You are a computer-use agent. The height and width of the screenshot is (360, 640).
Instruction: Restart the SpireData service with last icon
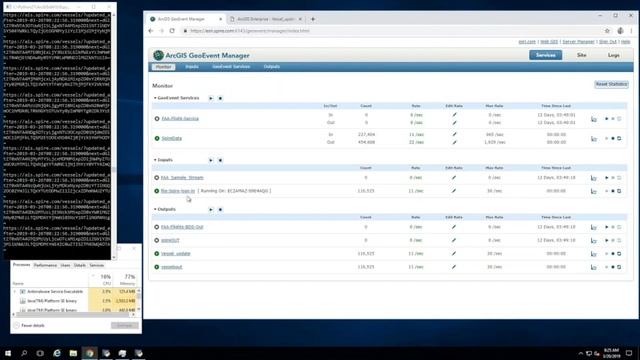(619, 139)
